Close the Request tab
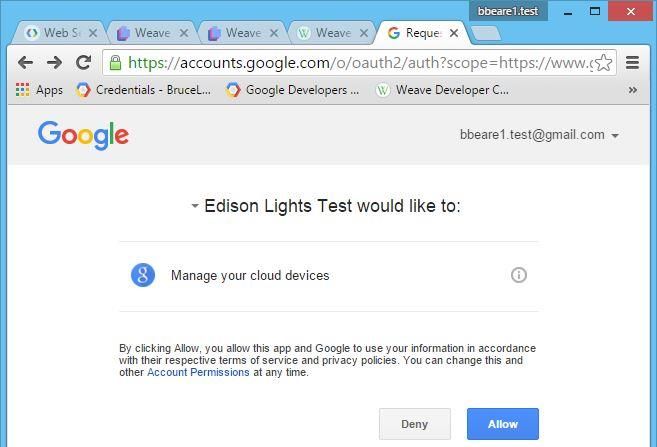The width and height of the screenshot is (657, 447). pos(454,33)
